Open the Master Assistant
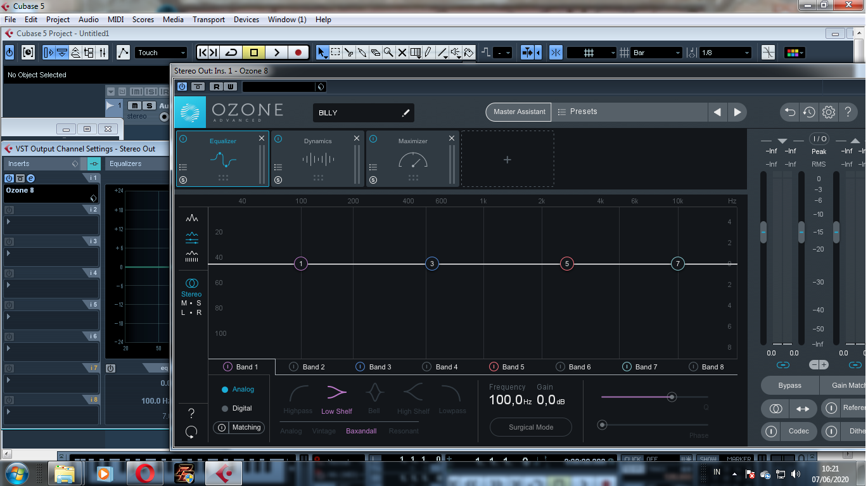Viewport: 868px width, 486px height. 518,112
